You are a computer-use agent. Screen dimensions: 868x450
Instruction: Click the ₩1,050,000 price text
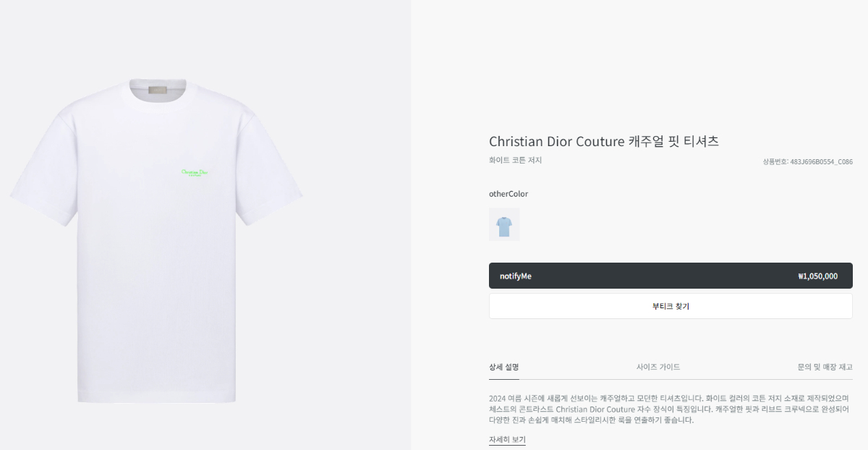818,276
